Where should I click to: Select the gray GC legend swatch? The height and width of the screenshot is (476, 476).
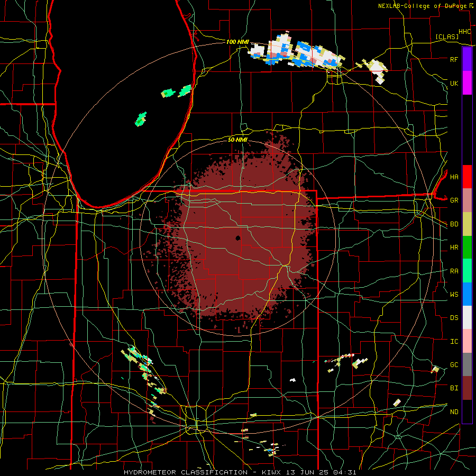tap(467, 364)
